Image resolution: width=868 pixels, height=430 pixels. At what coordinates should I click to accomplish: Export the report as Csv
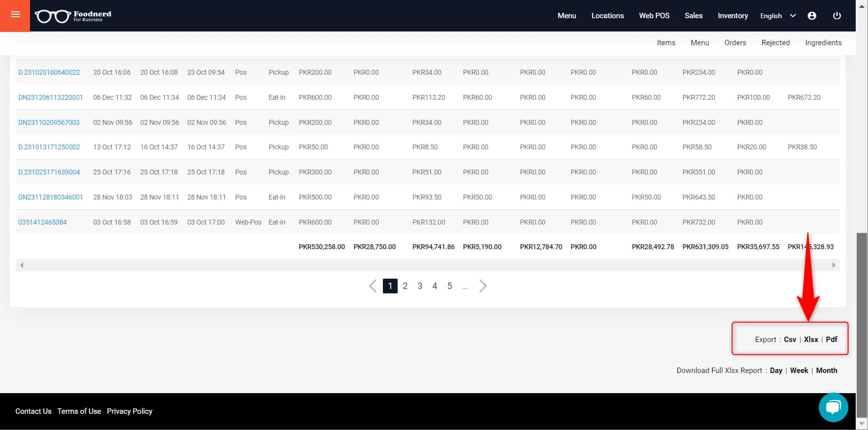[x=790, y=340]
